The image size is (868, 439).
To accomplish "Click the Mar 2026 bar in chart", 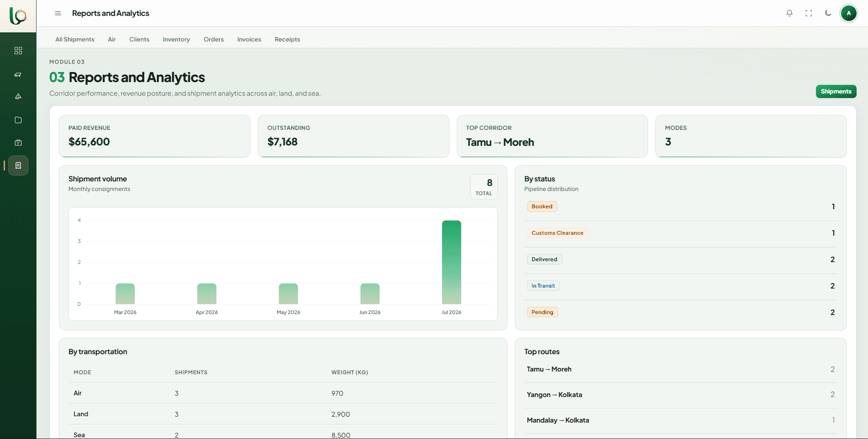I will [x=125, y=294].
